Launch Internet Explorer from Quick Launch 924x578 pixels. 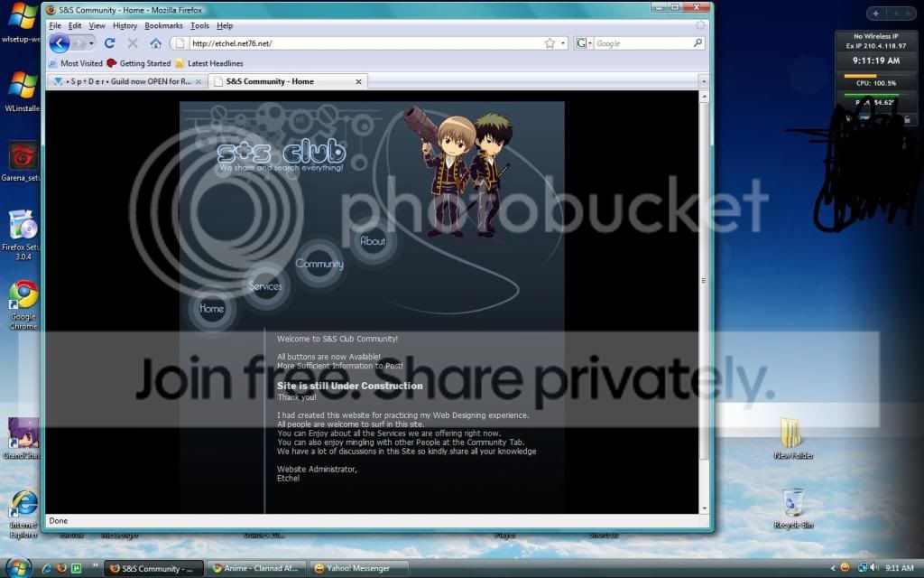[47, 569]
